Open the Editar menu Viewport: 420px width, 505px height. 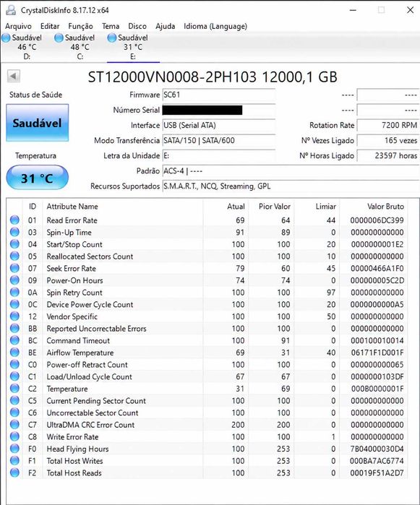tap(50, 26)
